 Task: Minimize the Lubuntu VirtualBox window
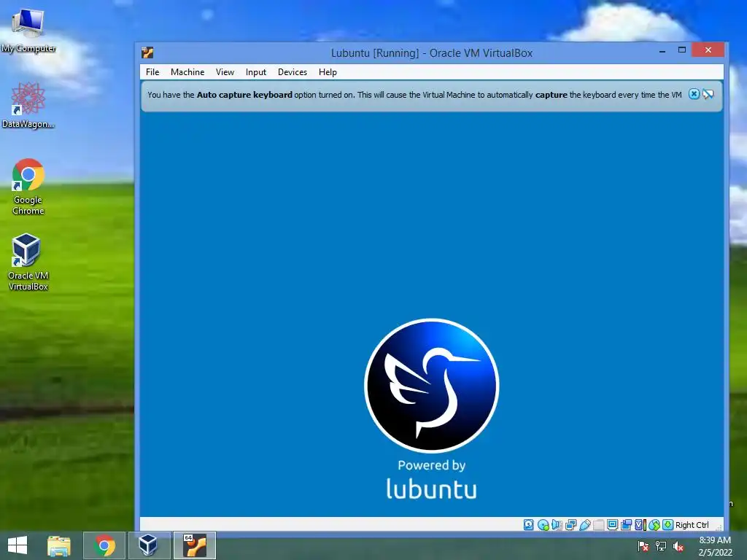(662, 50)
